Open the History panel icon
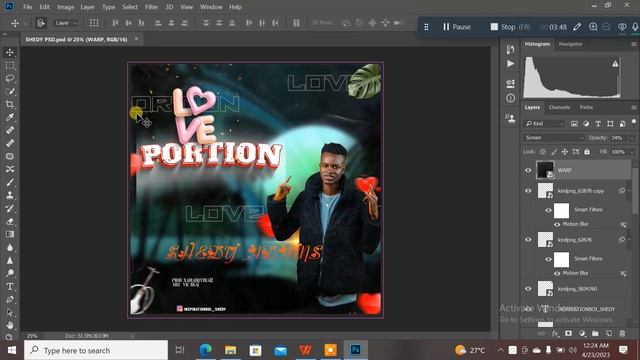Screen dimensions: 640x360 tap(510, 49)
